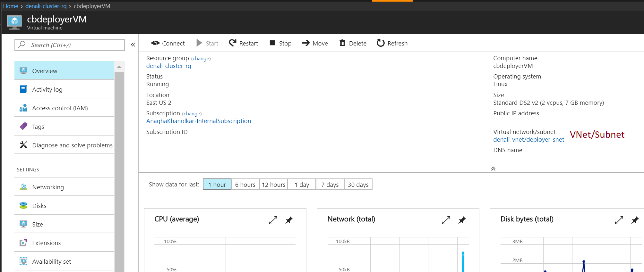Click the Connect toolbar icon
Viewport: 644px width, 272px height.
156,43
